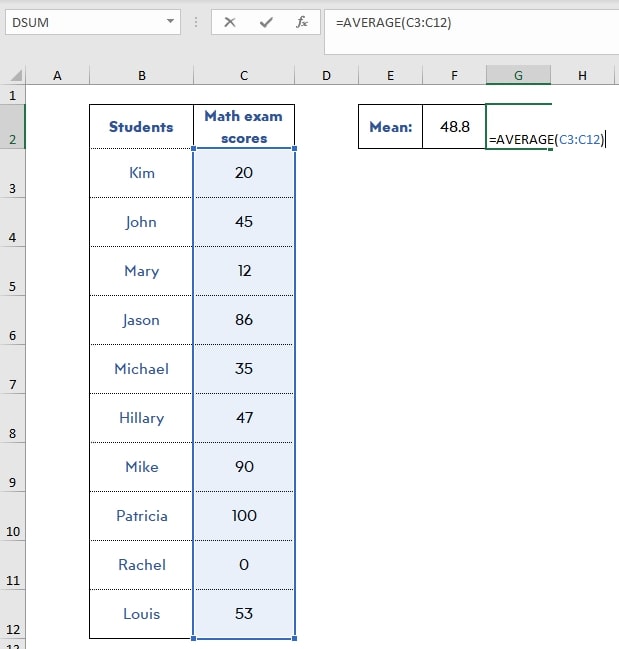Click the Students header cell
The width and height of the screenshot is (619, 649).
click(142, 127)
